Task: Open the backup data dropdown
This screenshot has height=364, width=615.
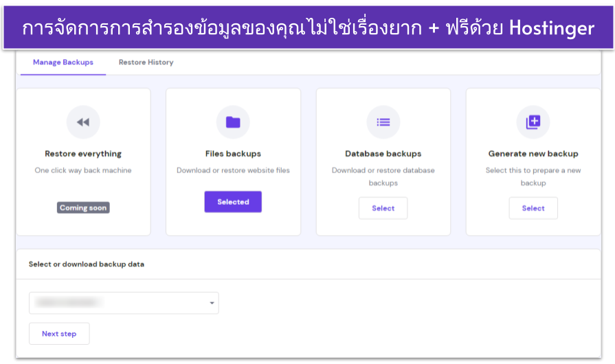Action: click(x=124, y=303)
